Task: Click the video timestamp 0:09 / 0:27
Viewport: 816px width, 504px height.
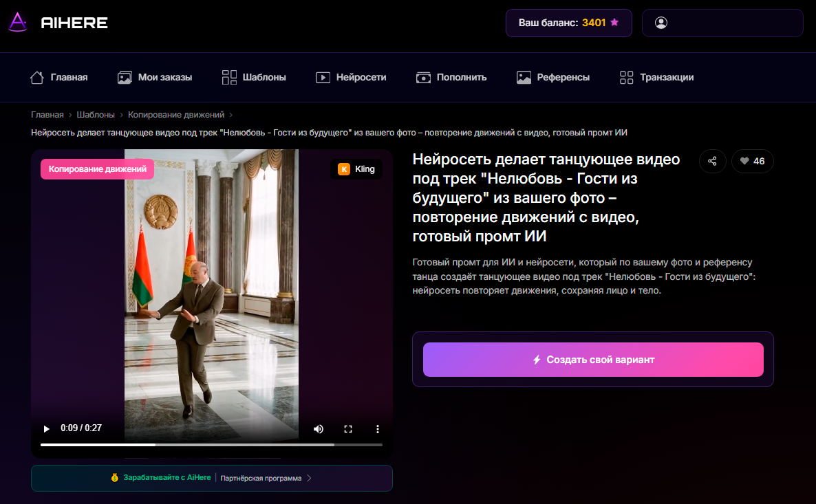Action: tap(81, 428)
